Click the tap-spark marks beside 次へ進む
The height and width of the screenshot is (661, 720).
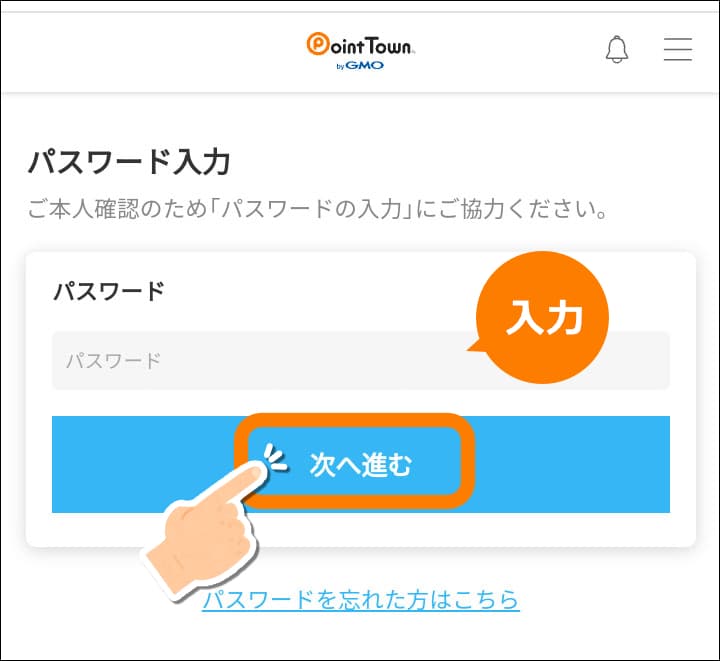[276, 457]
